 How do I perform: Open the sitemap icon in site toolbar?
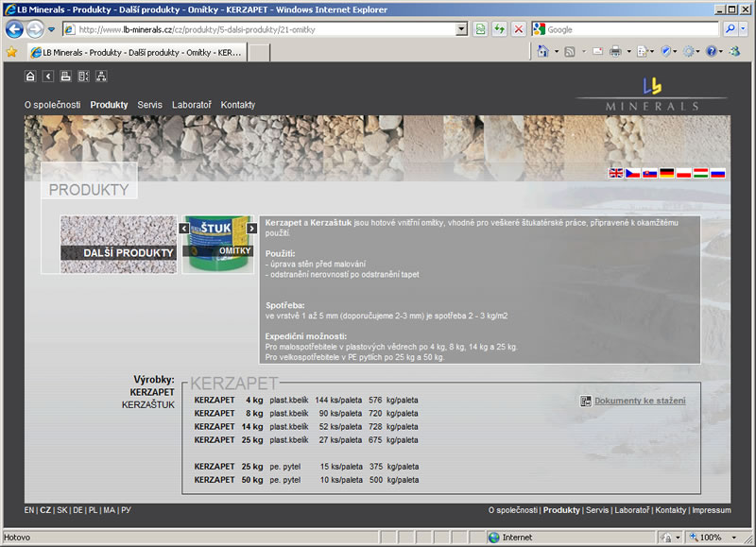point(101,77)
